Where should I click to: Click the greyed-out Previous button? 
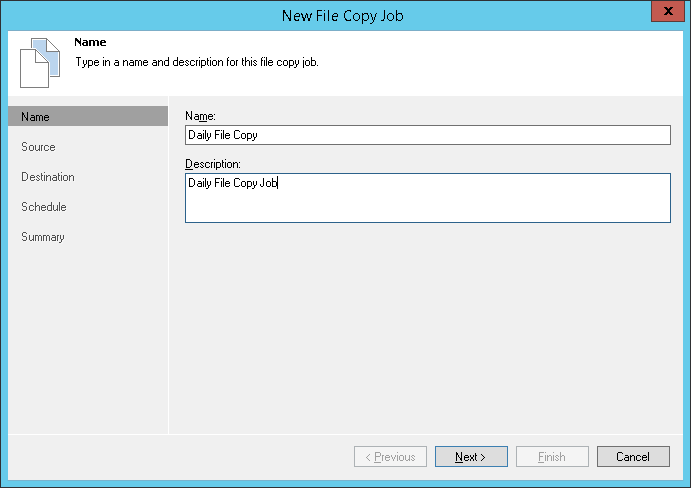click(390, 457)
